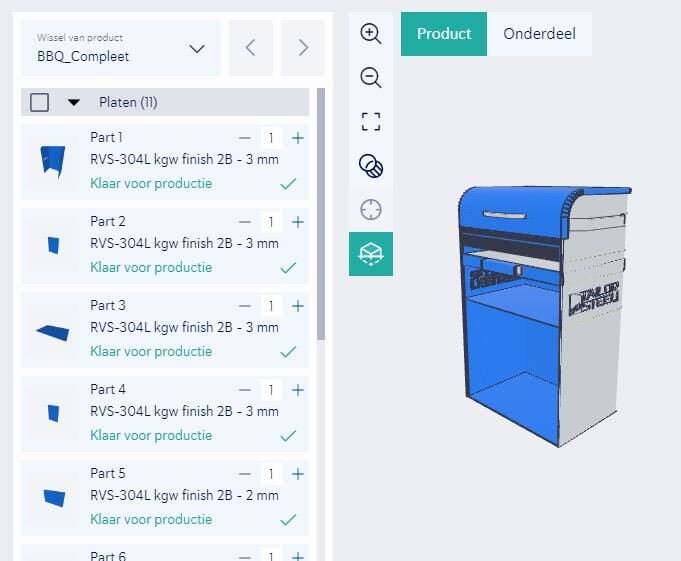The image size is (681, 561).
Task: Go to next product with right arrow
Action: click(303, 48)
